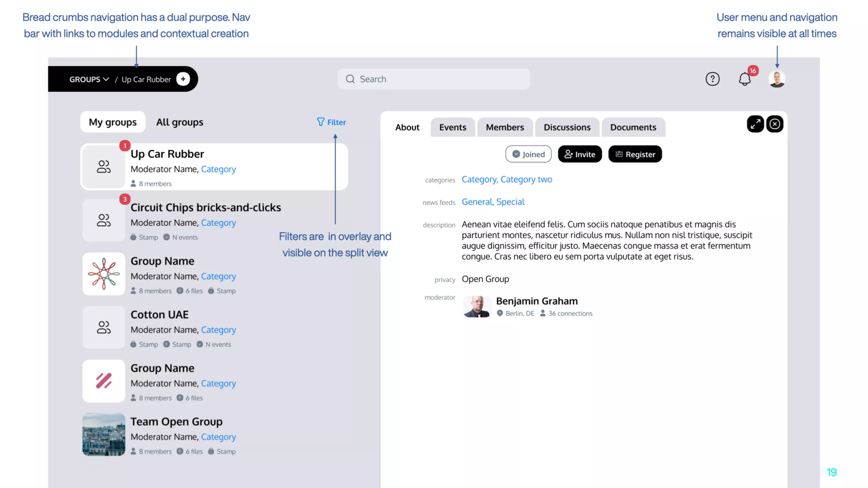
Task: Open notifications bell with 16 badge
Action: [x=745, y=79]
